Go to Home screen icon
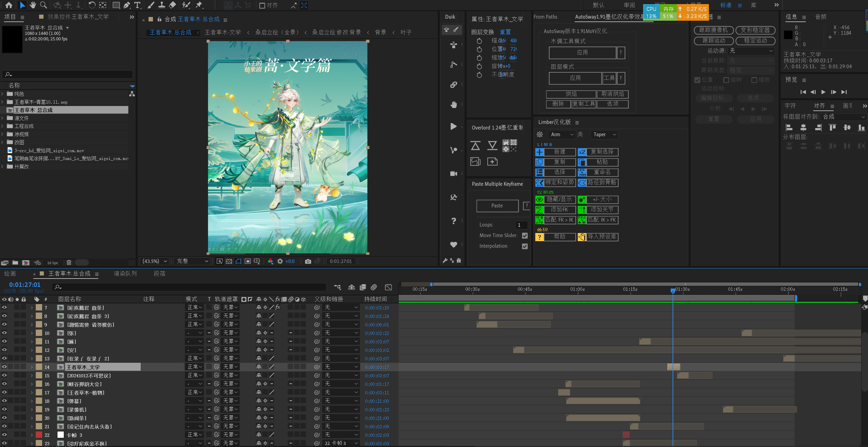 click(x=9, y=5)
